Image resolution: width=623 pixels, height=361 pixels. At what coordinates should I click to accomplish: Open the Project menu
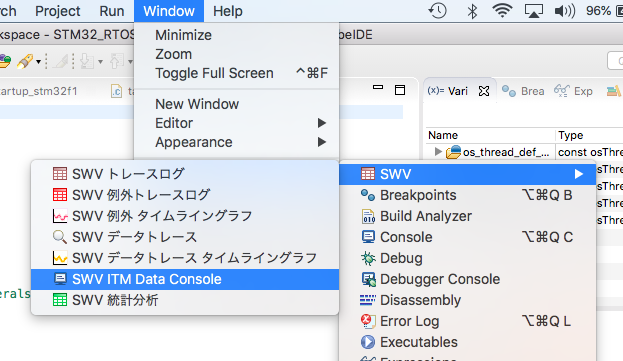(x=58, y=11)
